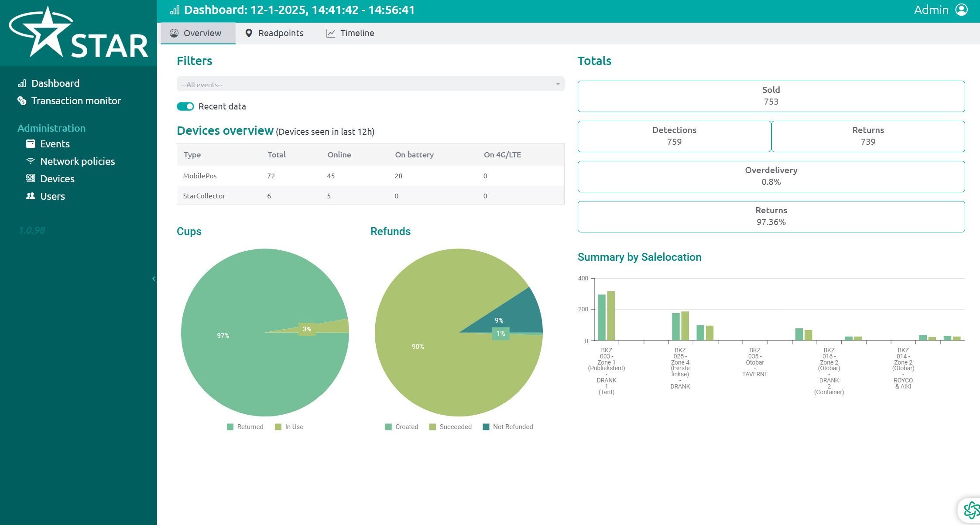Click the Dashboard bar-chart icon in sidebar
Screen dimensions: 980x525
point(22,83)
